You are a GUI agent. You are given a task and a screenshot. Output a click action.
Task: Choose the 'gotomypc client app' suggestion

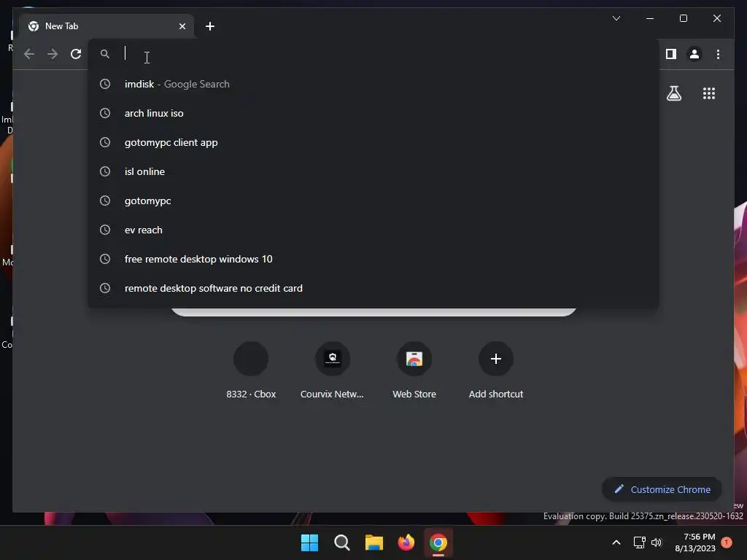click(373, 142)
